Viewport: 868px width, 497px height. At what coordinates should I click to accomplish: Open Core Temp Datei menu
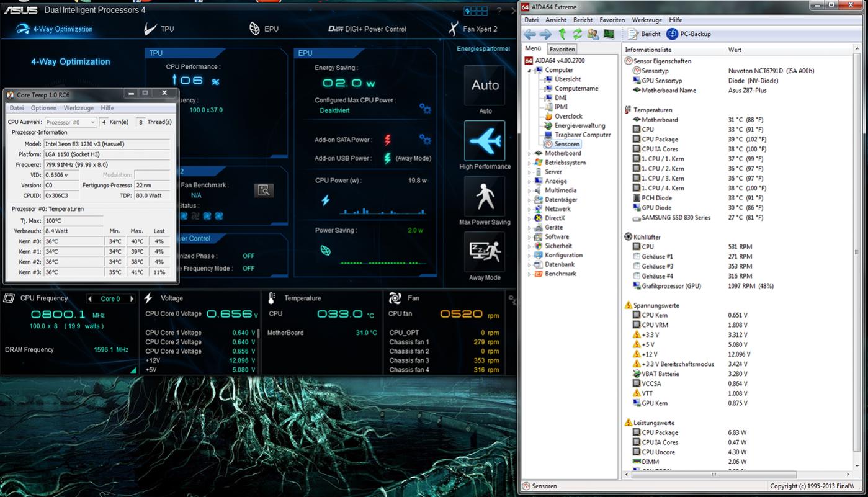click(17, 108)
